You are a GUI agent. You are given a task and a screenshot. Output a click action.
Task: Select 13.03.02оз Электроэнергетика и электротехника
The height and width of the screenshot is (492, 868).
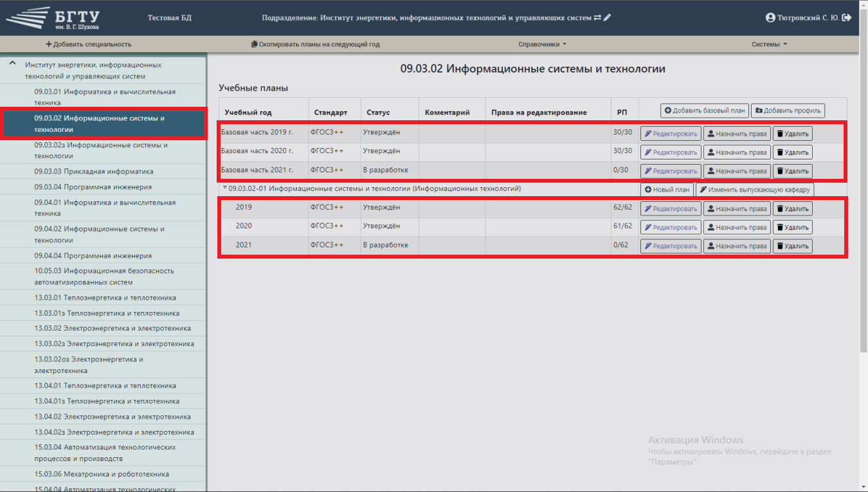pos(103,365)
